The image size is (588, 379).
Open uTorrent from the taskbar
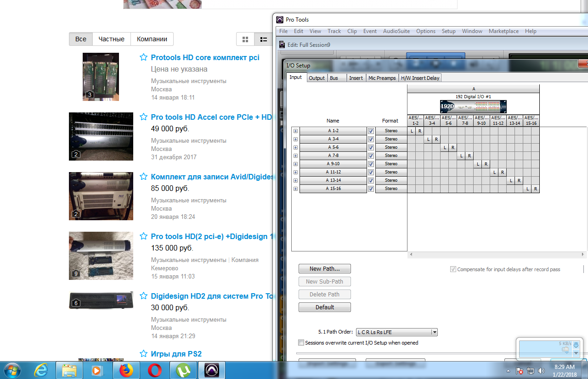(183, 370)
